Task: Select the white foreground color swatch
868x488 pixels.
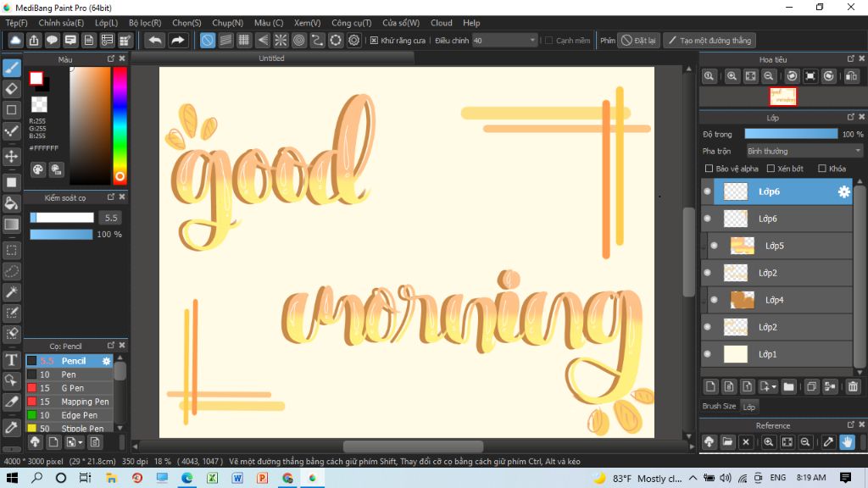Action: (36, 78)
